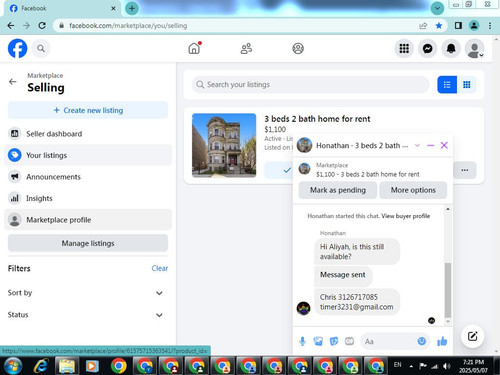The height and width of the screenshot is (375, 500).
Task: Open the '3 beds 2 bath home for rent' title
Action: tap(317, 119)
